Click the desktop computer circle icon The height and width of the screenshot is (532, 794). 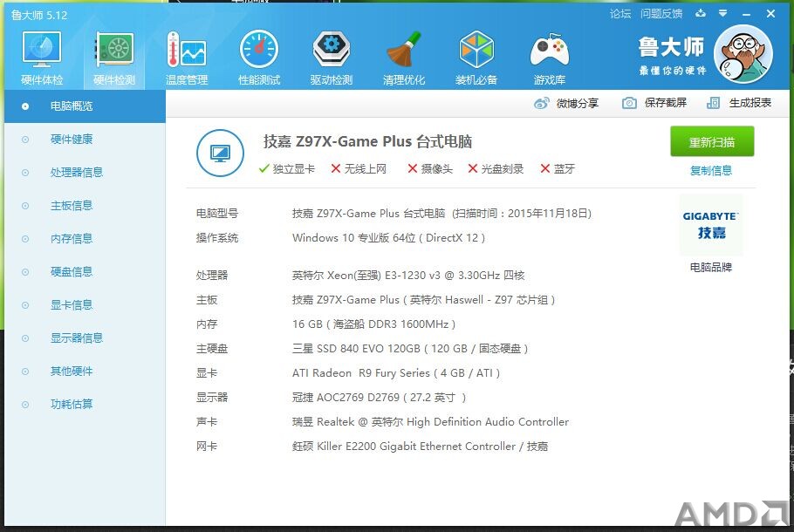tap(220, 153)
